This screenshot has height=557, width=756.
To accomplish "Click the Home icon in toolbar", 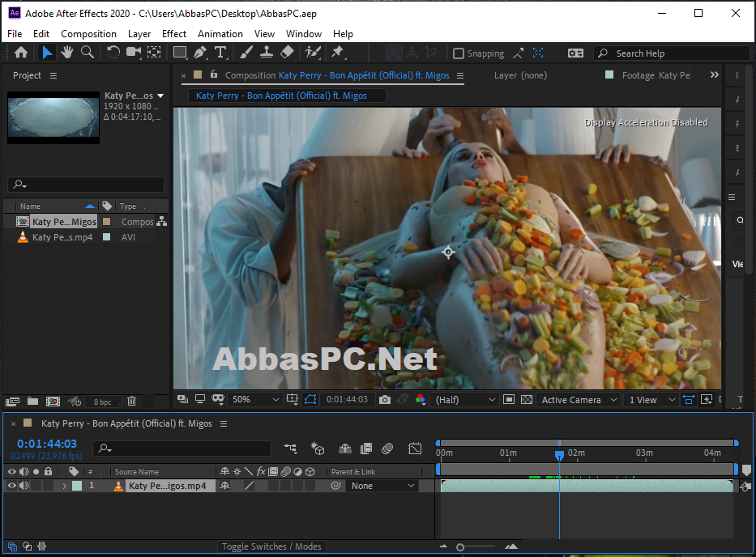I will point(21,53).
